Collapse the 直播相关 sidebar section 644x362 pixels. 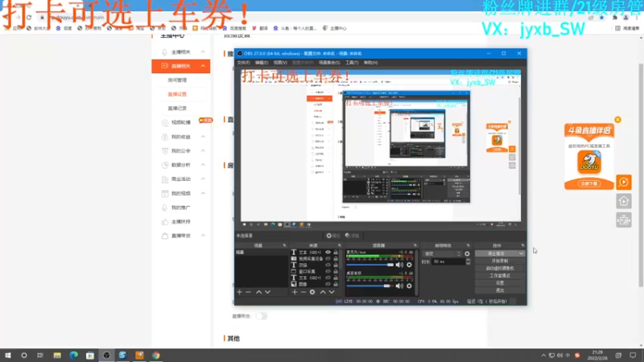(x=203, y=66)
